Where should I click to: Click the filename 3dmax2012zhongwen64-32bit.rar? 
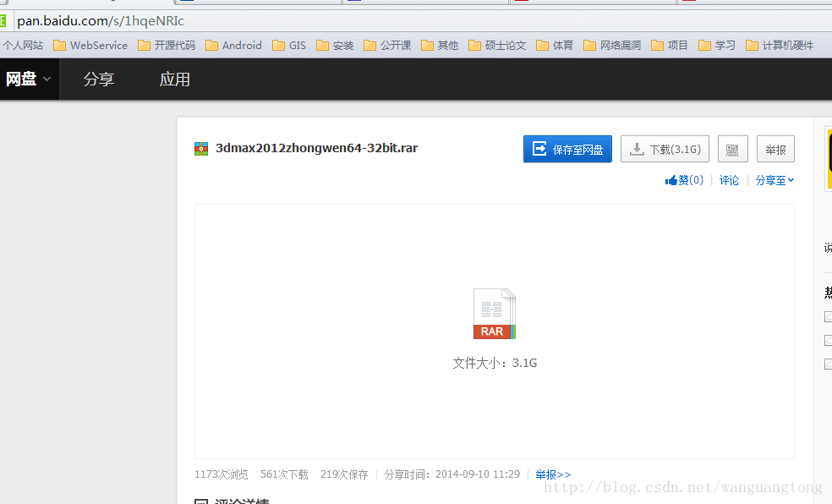coord(317,148)
